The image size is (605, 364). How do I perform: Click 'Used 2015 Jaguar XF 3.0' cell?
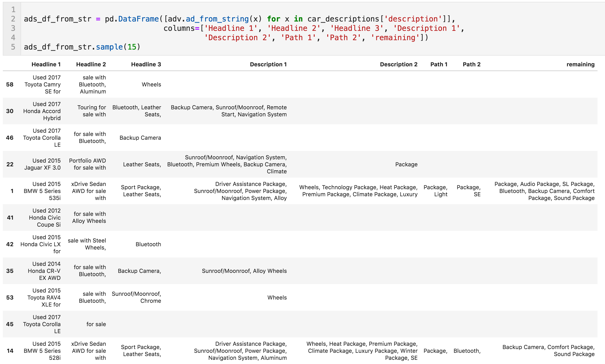(x=42, y=164)
